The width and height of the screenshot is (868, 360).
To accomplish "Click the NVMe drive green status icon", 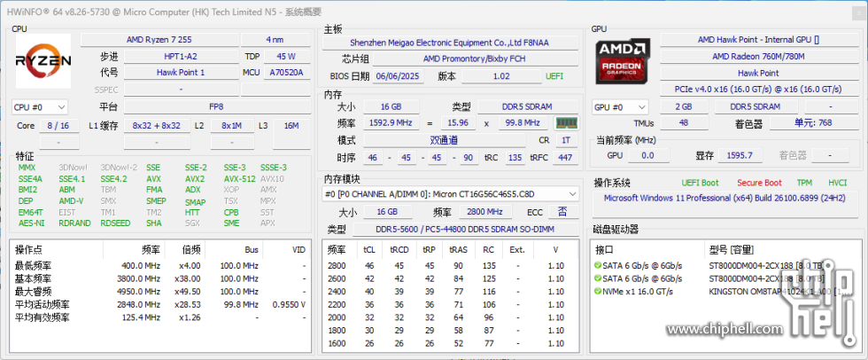I will pyautogui.click(x=598, y=291).
